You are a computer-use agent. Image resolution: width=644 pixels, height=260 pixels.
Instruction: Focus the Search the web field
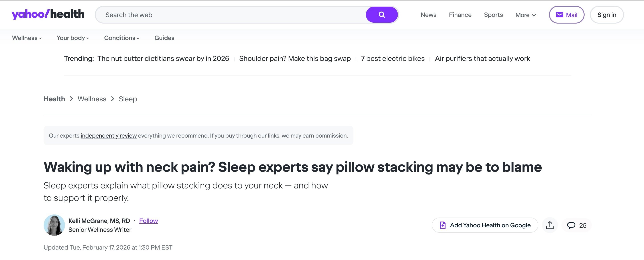[230, 15]
